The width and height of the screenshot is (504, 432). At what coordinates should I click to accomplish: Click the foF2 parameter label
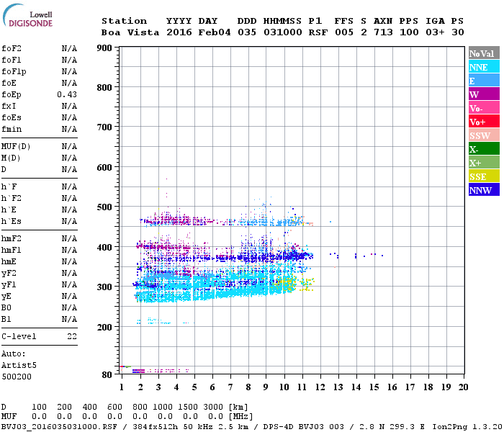tap(12, 48)
